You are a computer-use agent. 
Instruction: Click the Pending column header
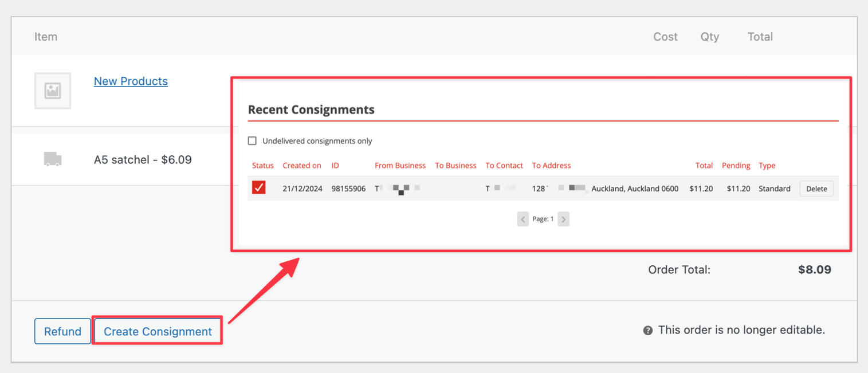[x=736, y=166]
